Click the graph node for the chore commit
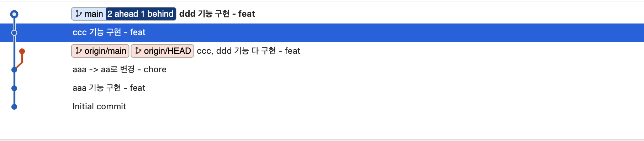Screen dimensions: 644x141 pos(14,70)
